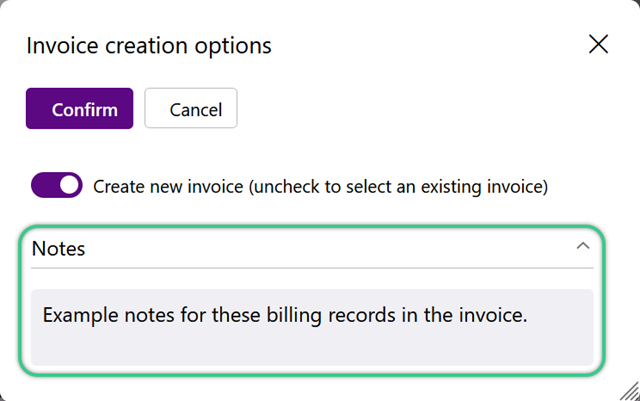Viewport: 640px width, 401px height.
Task: Click the X icon in the dialog header
Action: tap(598, 44)
